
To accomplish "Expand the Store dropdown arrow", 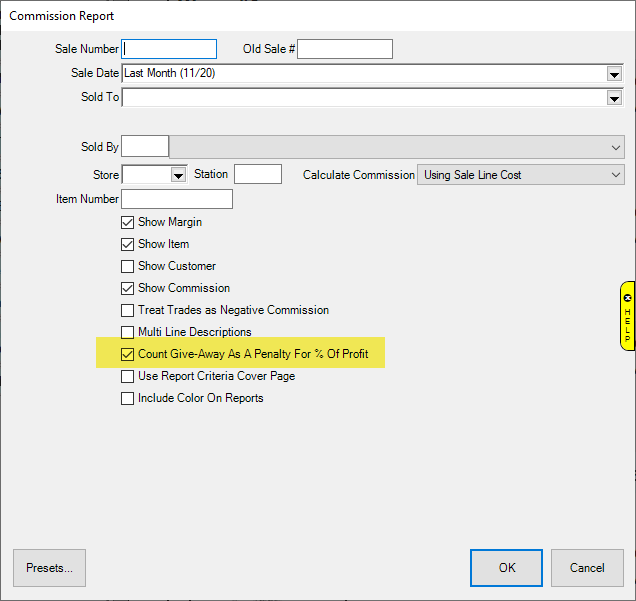I will pyautogui.click(x=179, y=175).
